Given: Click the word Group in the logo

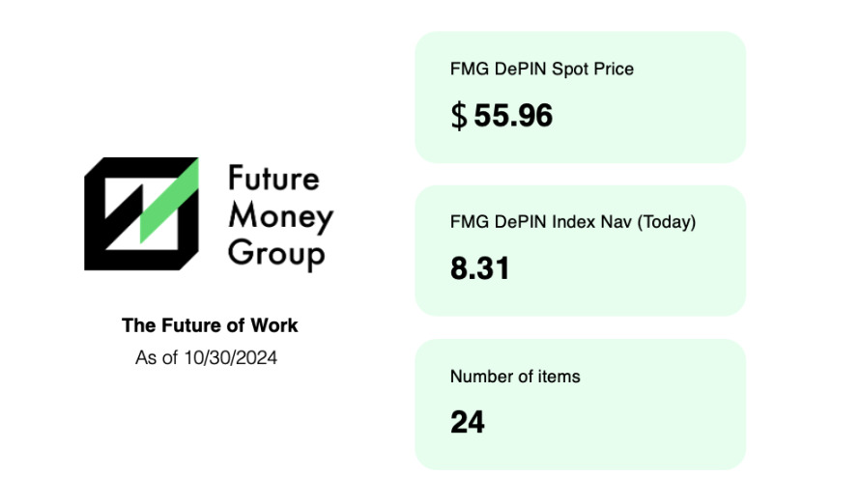Looking at the screenshot, I should (276, 255).
